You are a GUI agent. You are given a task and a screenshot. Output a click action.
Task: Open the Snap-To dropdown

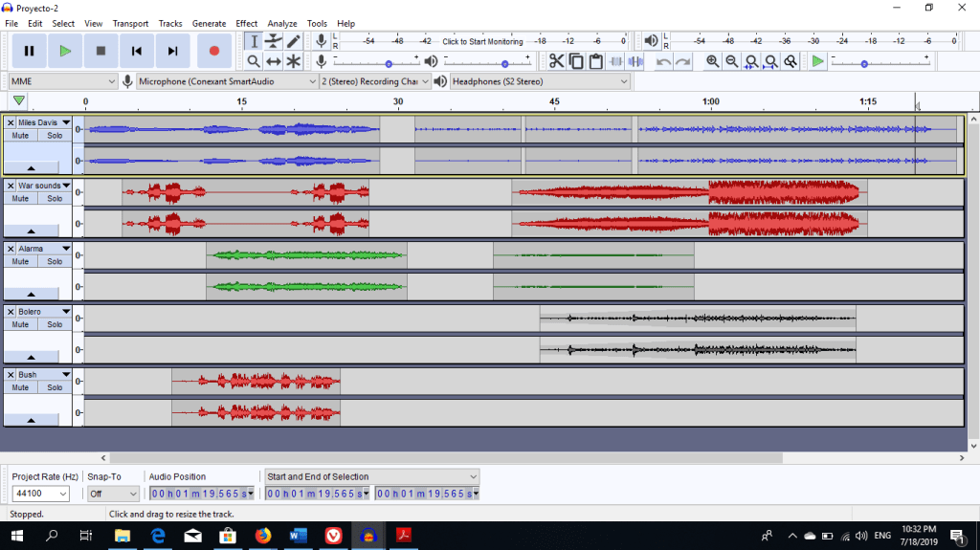[x=113, y=494]
